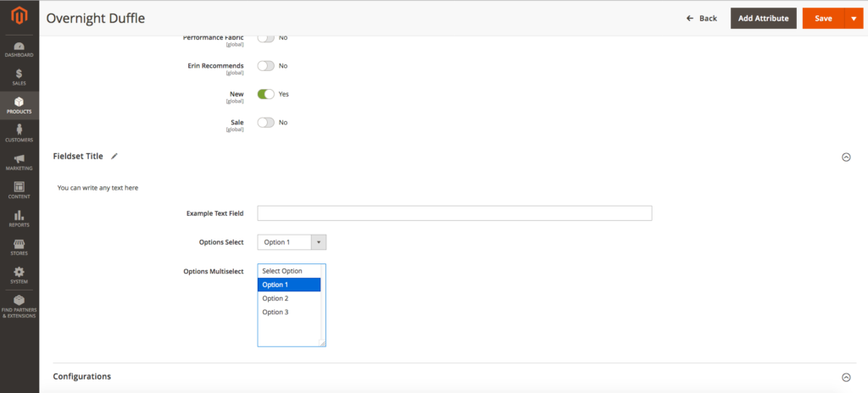This screenshot has width=868, height=393.
Task: Click 'You can write any text here'
Action: [x=98, y=188]
